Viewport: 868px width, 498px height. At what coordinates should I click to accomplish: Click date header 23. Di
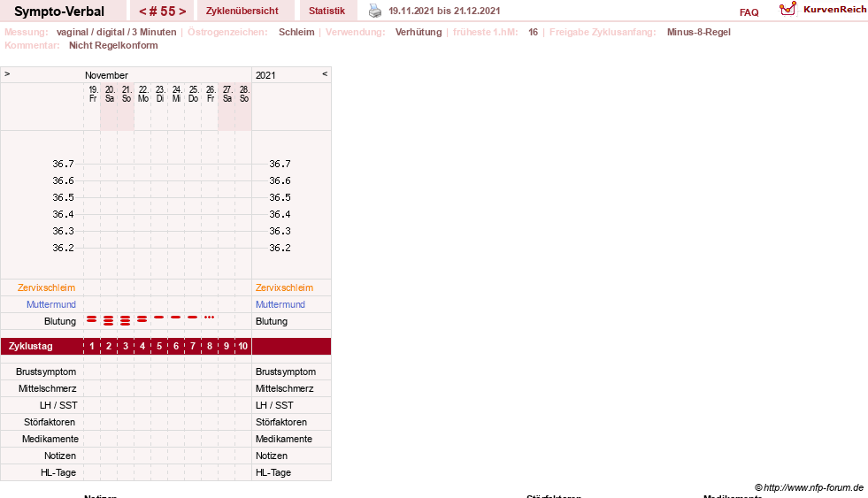pos(160,94)
